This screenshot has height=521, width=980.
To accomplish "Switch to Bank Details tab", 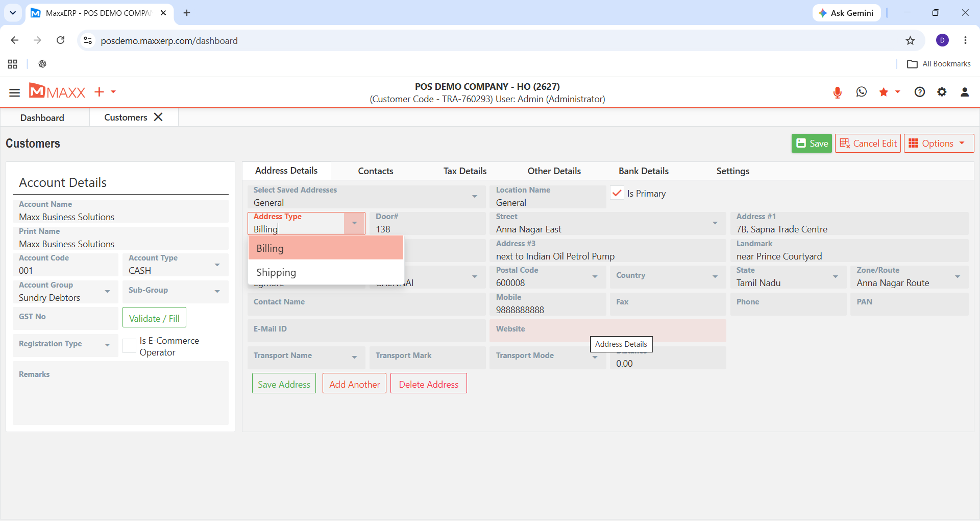I will coord(644,171).
